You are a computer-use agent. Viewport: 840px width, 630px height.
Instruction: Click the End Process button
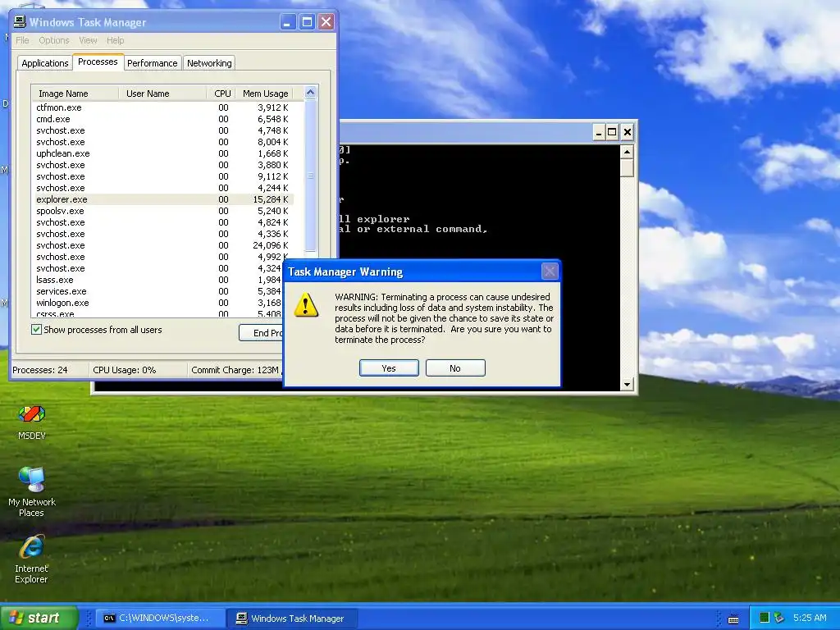262,333
